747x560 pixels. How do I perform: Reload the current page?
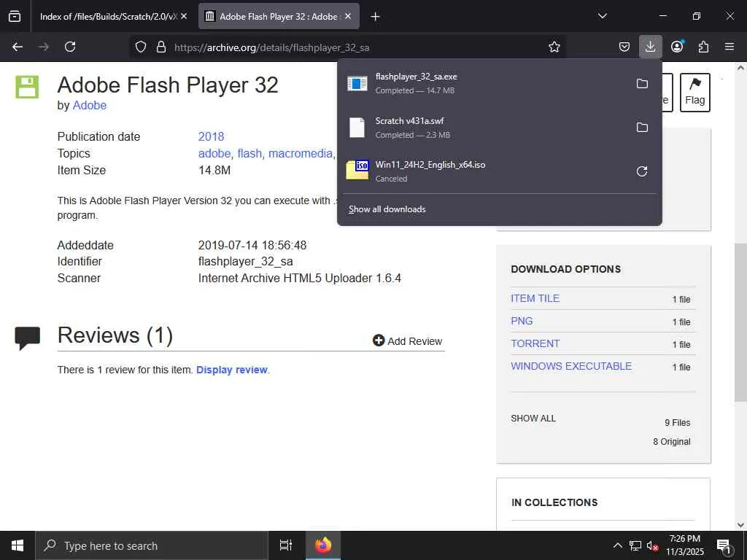point(70,47)
